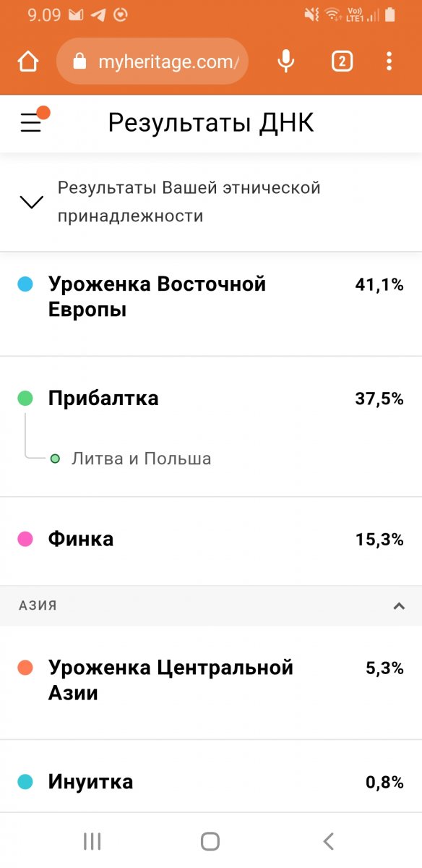Select the АЗИЯ section header
This screenshot has height=868, width=422.
tap(211, 606)
